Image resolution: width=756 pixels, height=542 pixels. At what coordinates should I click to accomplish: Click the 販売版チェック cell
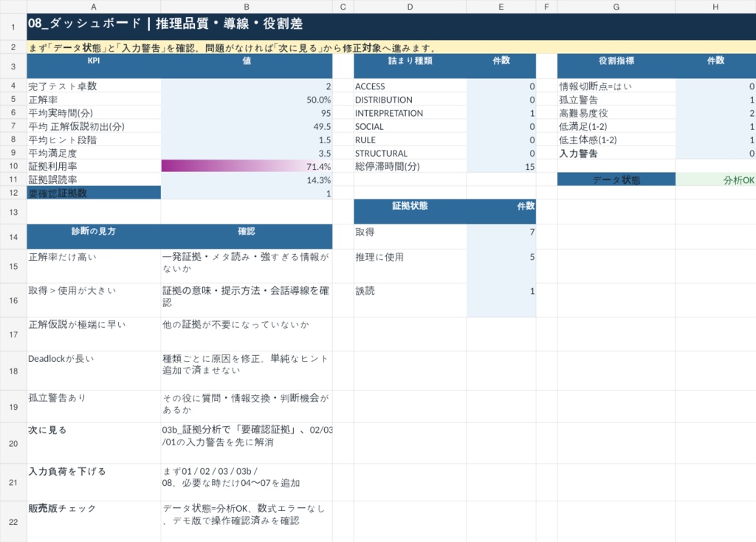point(94,521)
